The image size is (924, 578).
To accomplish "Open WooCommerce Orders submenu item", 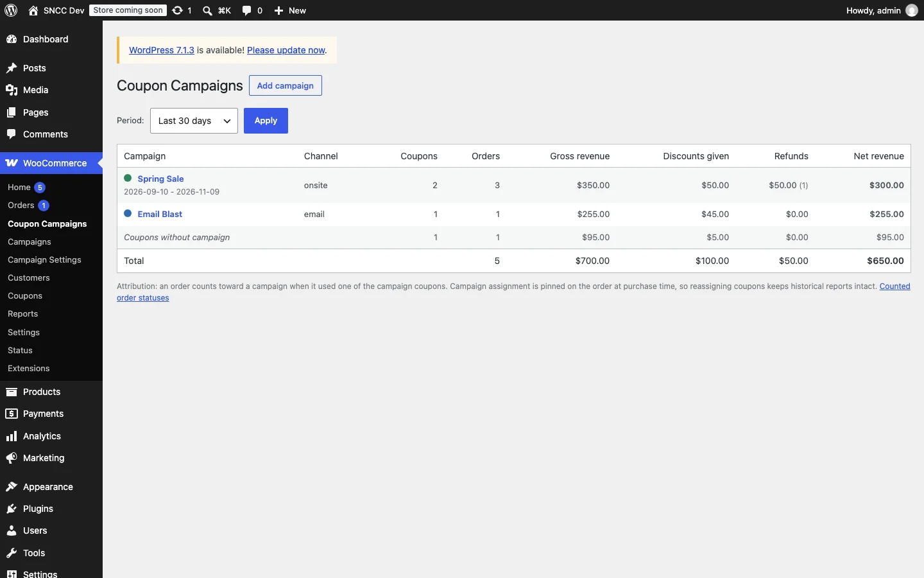I will [x=21, y=206].
